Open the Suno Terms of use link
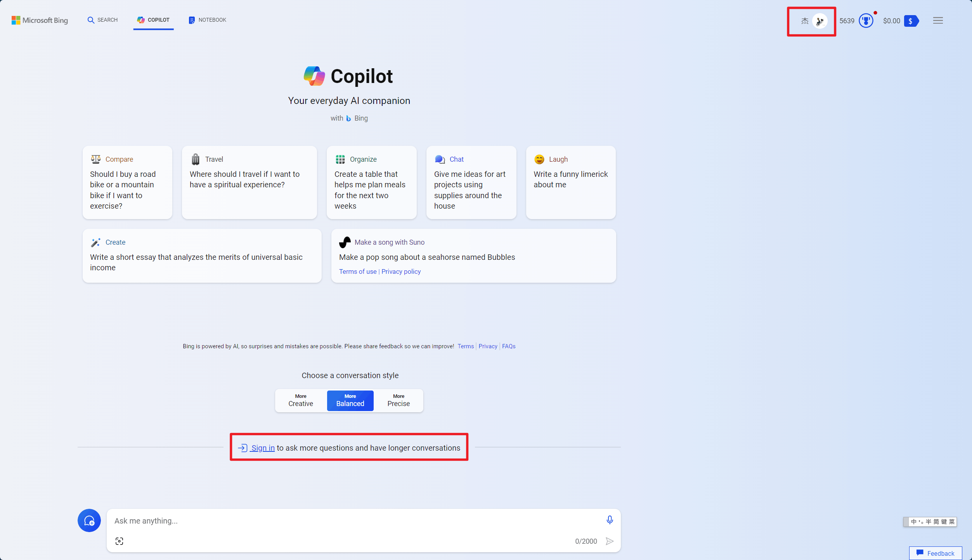 pyautogui.click(x=357, y=271)
